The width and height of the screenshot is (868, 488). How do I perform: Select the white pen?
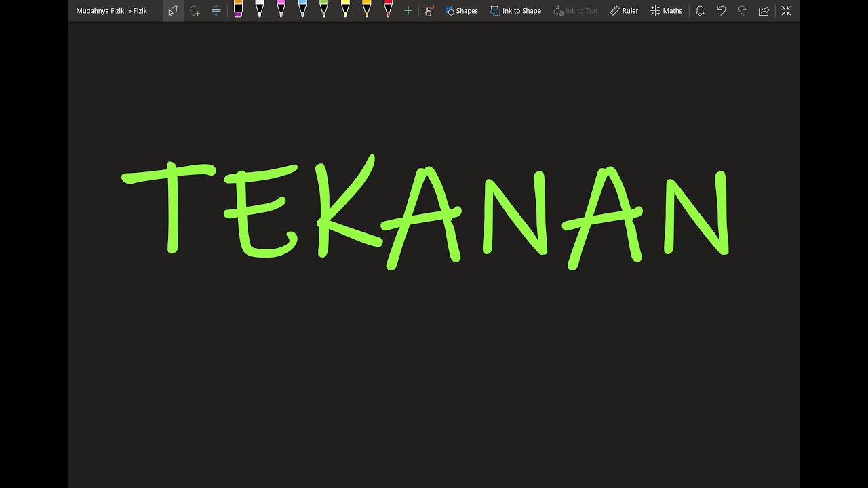pos(259,9)
